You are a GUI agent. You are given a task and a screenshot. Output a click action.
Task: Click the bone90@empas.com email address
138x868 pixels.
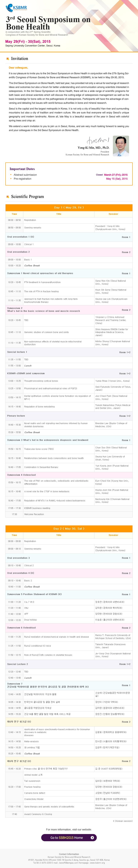(x=67, y=863)
